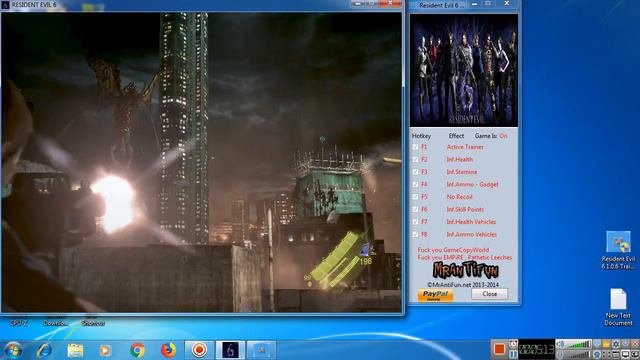Click the "Game Is: On" status text
Viewport: 640px width, 360px height.
(491, 136)
